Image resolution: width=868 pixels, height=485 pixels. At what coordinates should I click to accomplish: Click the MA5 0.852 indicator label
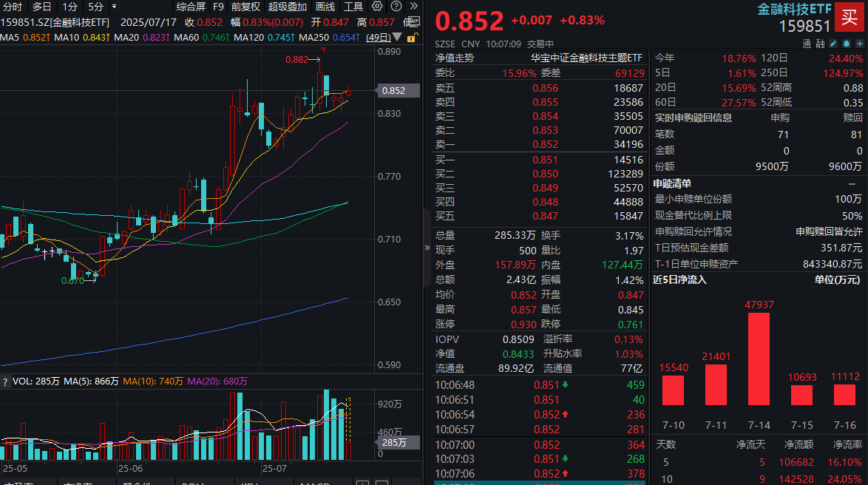click(25, 38)
